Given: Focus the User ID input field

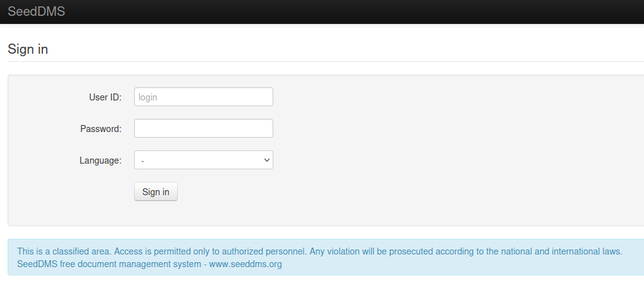Looking at the screenshot, I should click(x=203, y=97).
